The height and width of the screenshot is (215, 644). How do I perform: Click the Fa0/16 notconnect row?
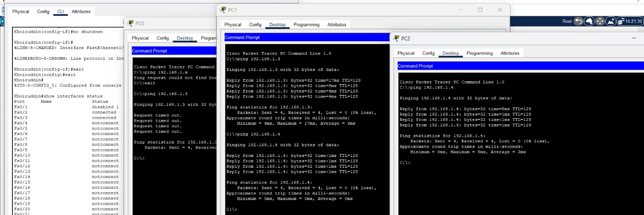point(67,187)
